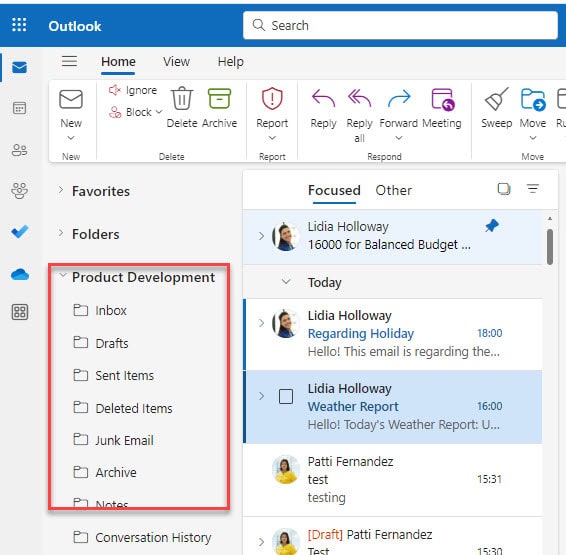Click the Delete trash can icon

pos(182,99)
